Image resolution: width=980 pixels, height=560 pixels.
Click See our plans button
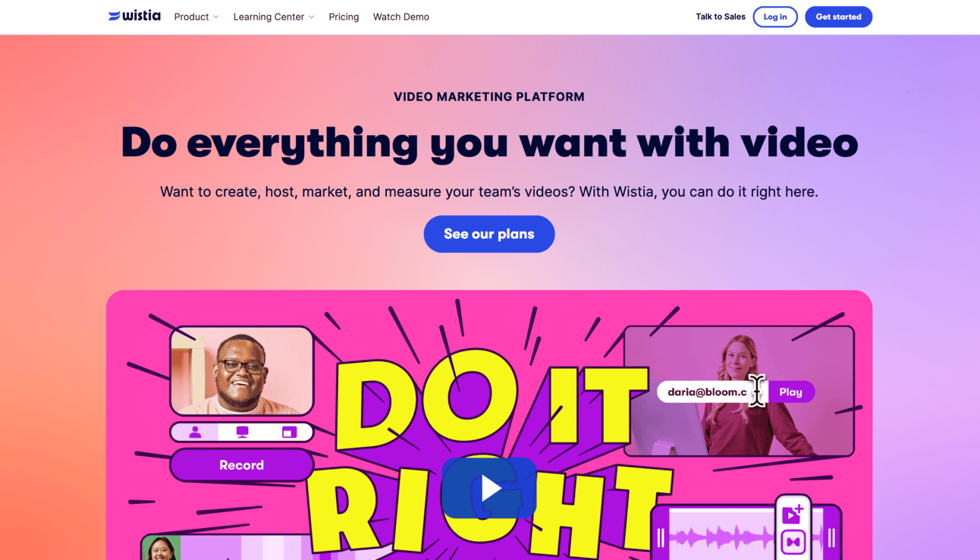pyautogui.click(x=489, y=234)
